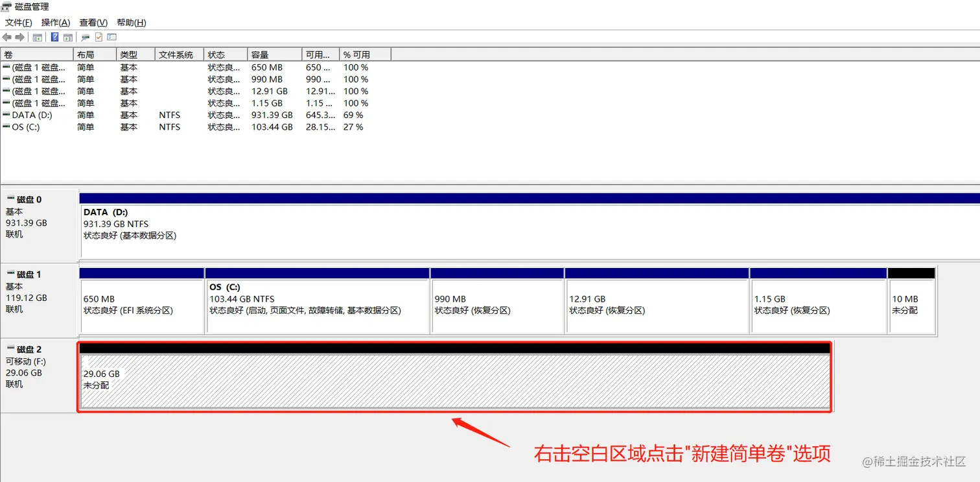Sort by the 可用... column header

click(321, 54)
